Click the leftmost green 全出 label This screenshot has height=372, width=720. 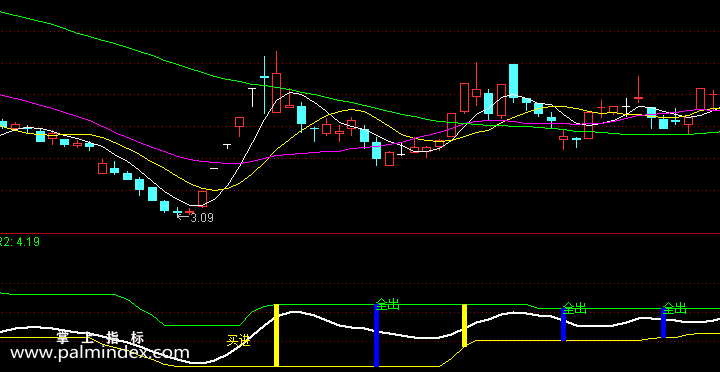388,304
